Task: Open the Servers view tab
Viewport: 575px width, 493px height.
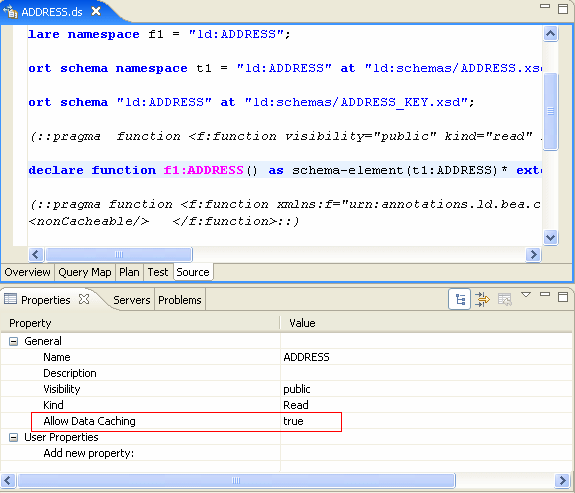Action: tap(132, 300)
